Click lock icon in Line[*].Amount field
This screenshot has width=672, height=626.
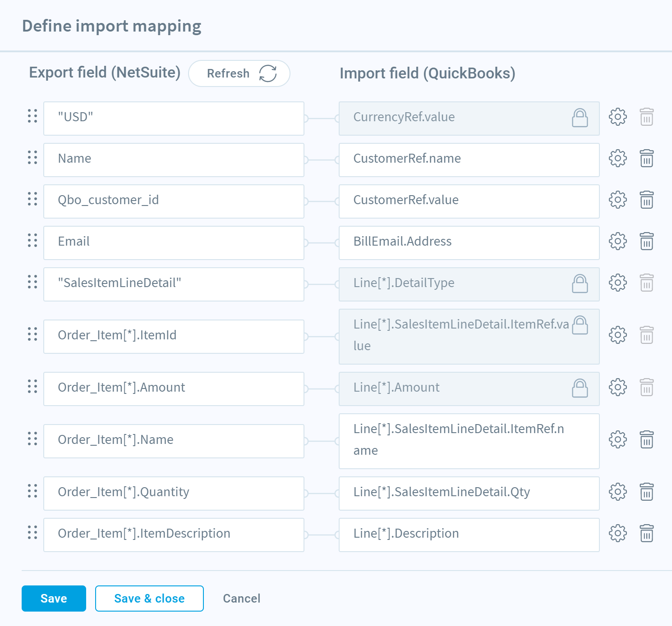pos(580,388)
